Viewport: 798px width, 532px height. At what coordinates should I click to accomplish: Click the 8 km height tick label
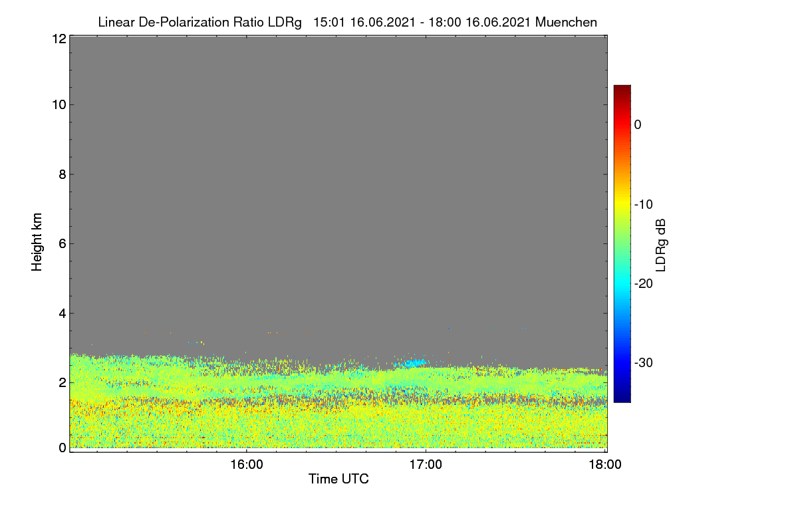tap(62, 174)
